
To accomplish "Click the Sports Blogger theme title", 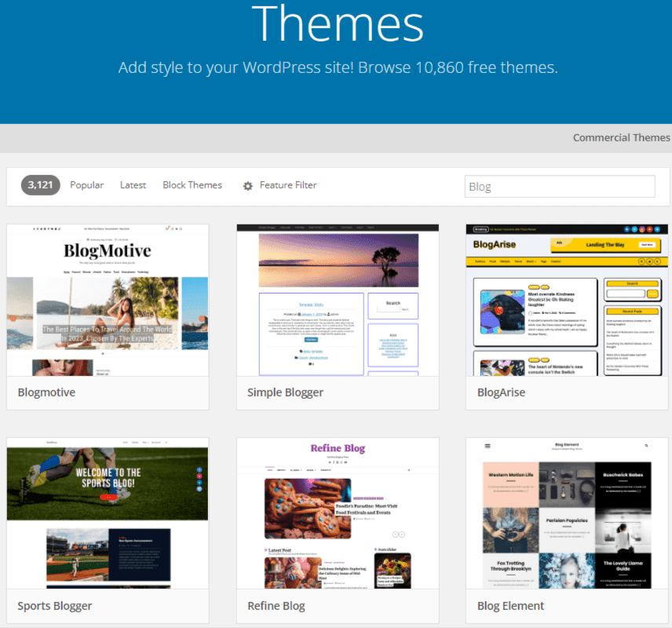I will (55, 606).
